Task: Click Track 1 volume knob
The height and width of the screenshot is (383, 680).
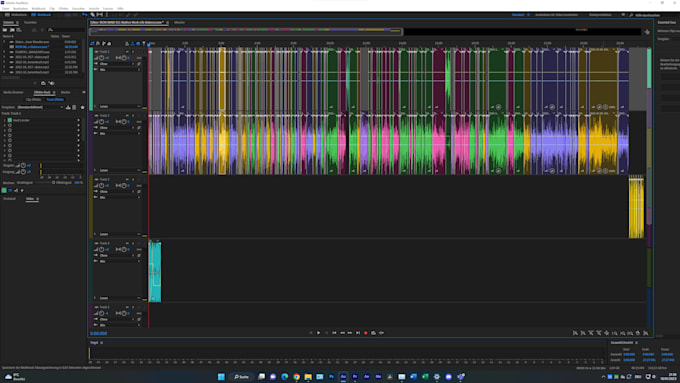Action: point(101,58)
